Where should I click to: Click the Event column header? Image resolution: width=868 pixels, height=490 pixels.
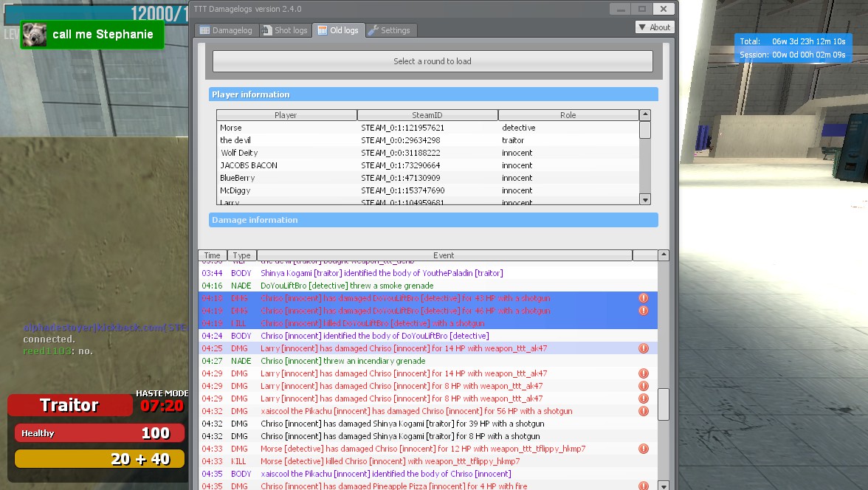coord(444,255)
